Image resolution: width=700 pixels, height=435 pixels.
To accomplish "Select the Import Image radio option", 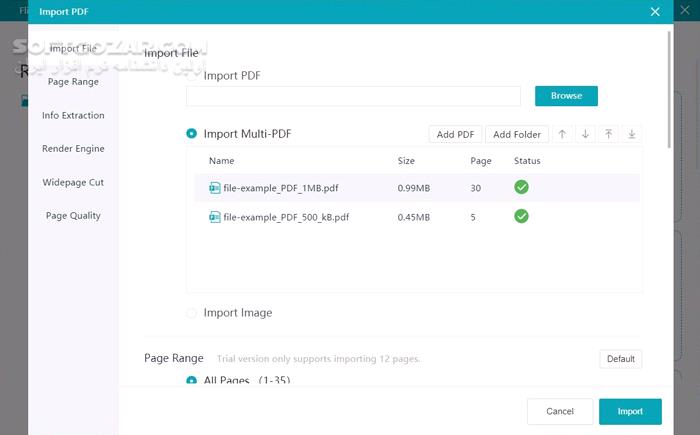I will [x=192, y=313].
